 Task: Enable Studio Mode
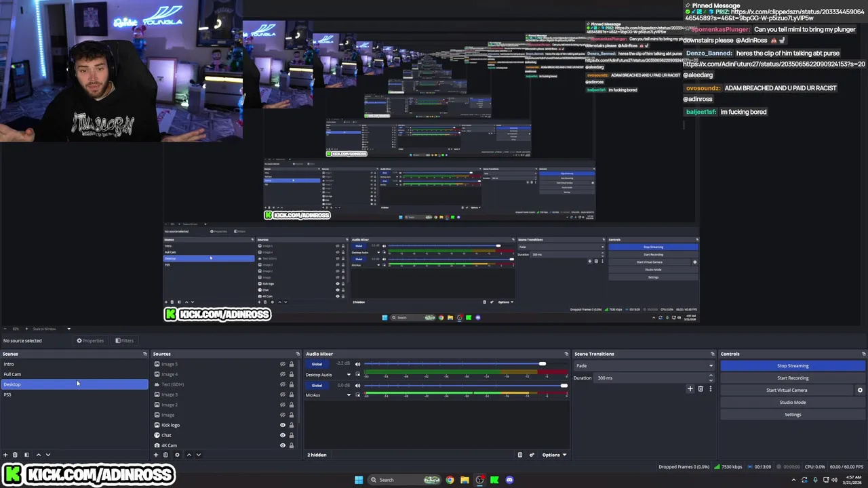(793, 403)
